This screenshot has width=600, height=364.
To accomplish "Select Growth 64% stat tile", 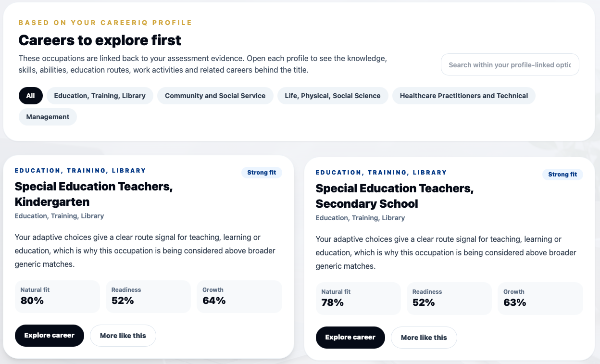I will coord(239,297).
